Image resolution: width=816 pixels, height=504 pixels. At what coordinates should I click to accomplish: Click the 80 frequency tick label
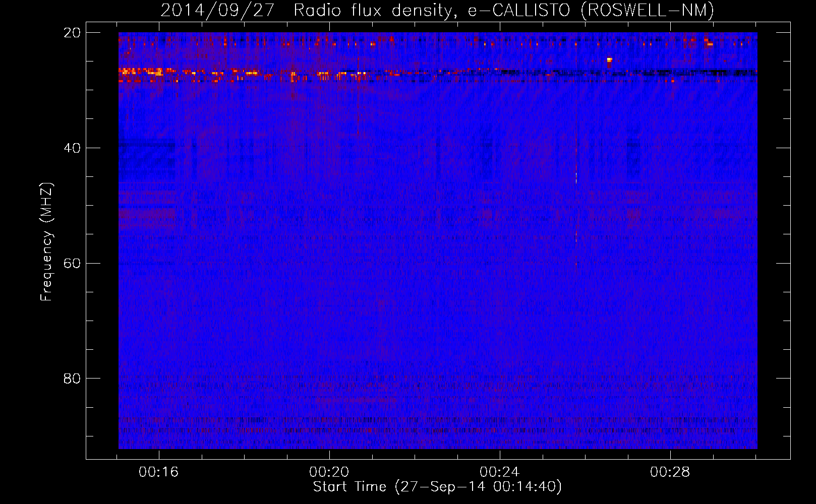point(72,379)
